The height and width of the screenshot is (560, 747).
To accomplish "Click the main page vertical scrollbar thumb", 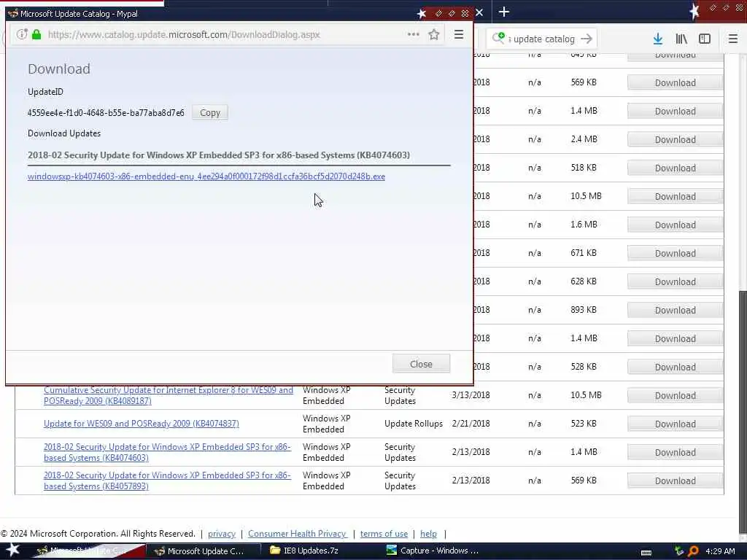I will 743,412.
